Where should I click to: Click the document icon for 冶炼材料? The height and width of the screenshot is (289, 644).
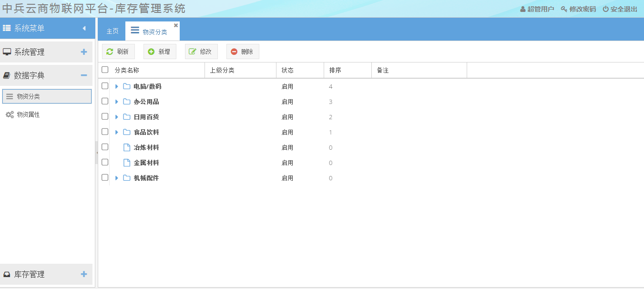pyautogui.click(x=127, y=147)
